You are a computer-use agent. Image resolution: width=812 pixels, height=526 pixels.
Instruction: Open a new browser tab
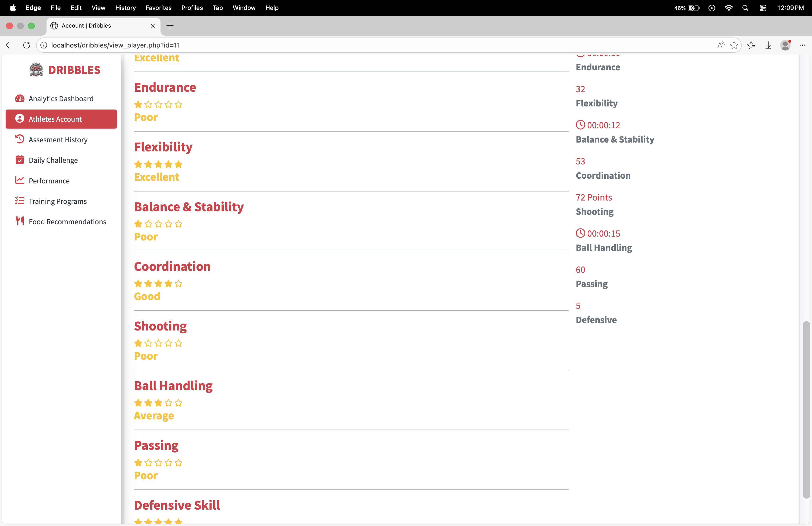point(170,26)
